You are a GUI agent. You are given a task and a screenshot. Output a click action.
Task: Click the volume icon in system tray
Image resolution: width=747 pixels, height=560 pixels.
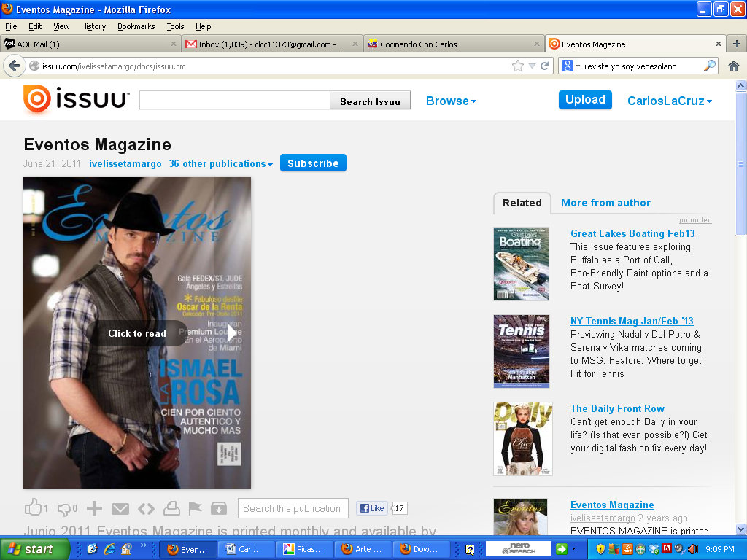[693, 549]
